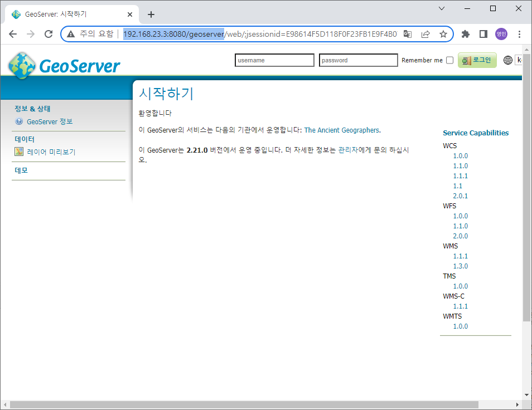Click the Service Capabilities heading
Viewport: 532px width, 410px height.
[x=476, y=133]
